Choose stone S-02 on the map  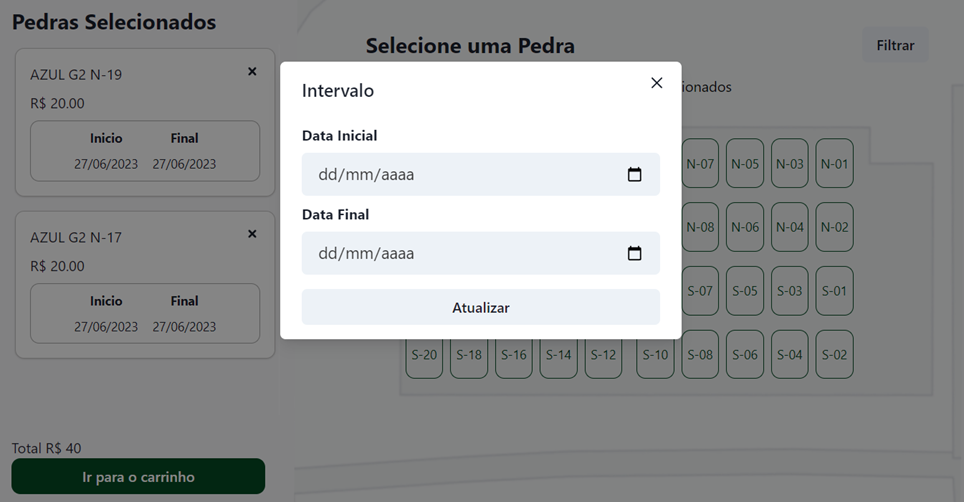pyautogui.click(x=834, y=355)
